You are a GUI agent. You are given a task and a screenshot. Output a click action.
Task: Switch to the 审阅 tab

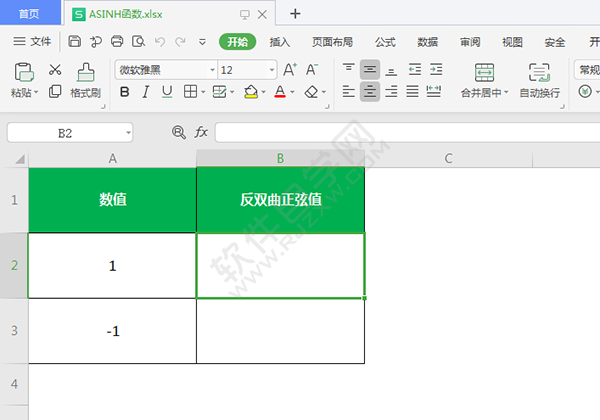[470, 42]
